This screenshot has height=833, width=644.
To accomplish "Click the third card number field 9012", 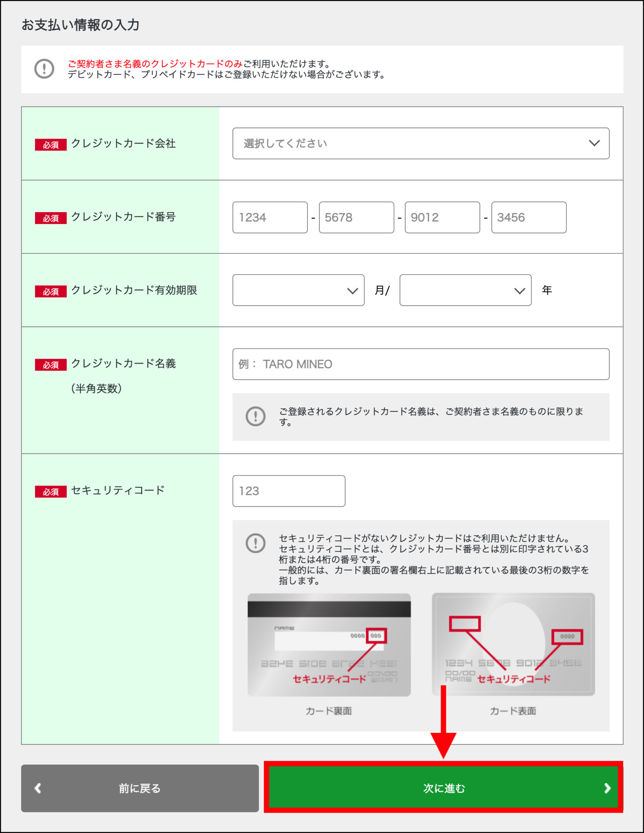I will [442, 217].
